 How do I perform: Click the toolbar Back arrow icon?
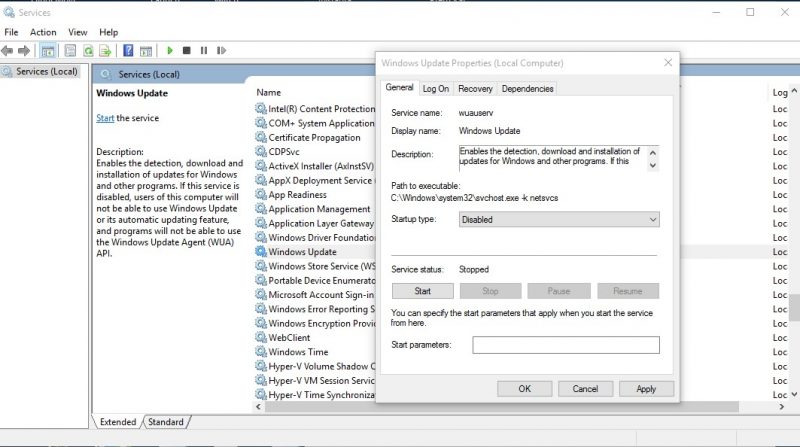pyautogui.click(x=7, y=51)
